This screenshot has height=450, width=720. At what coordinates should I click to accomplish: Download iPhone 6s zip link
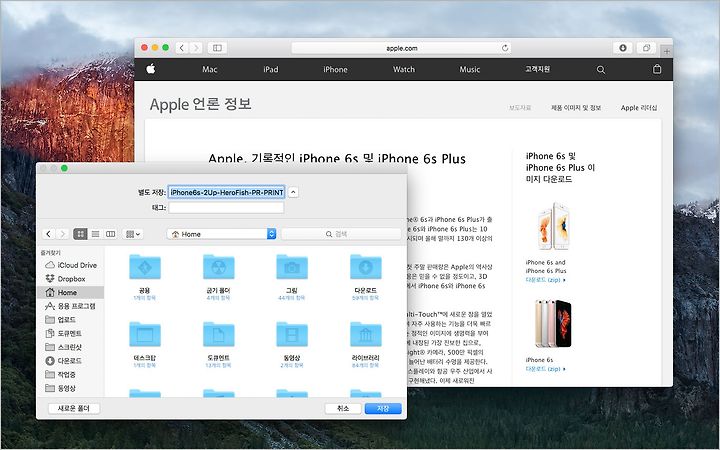coord(546,369)
